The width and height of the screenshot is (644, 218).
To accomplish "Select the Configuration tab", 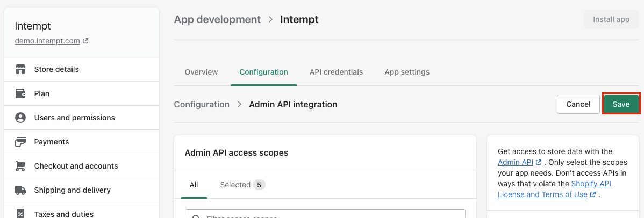I will pyautogui.click(x=264, y=72).
